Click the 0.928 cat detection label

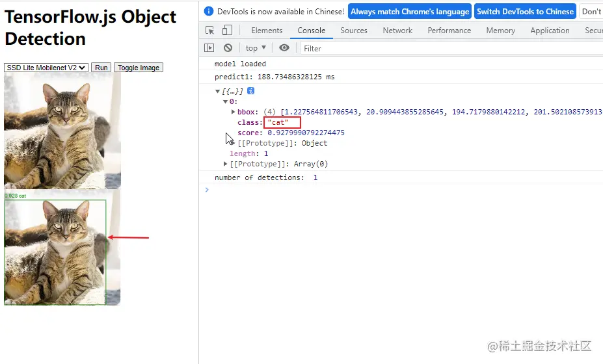(x=16, y=196)
